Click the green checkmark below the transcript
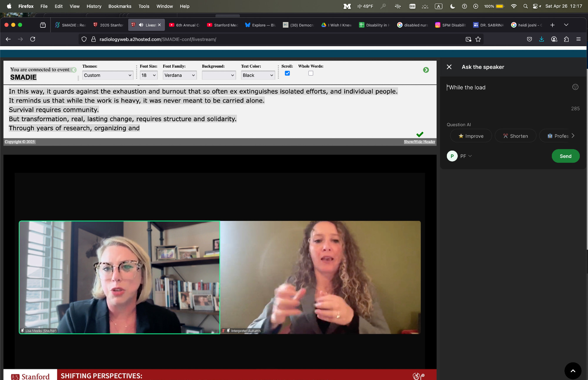 pos(420,134)
